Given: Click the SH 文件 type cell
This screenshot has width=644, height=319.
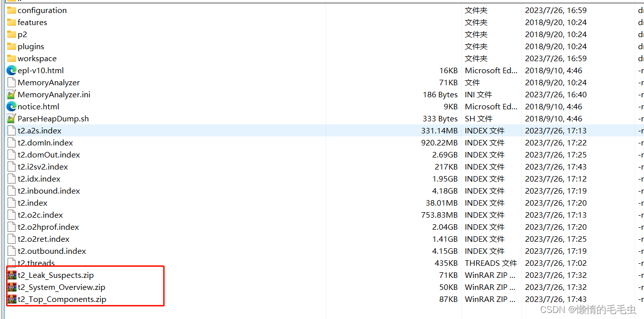Looking at the screenshot, I should pyautogui.click(x=479, y=118).
